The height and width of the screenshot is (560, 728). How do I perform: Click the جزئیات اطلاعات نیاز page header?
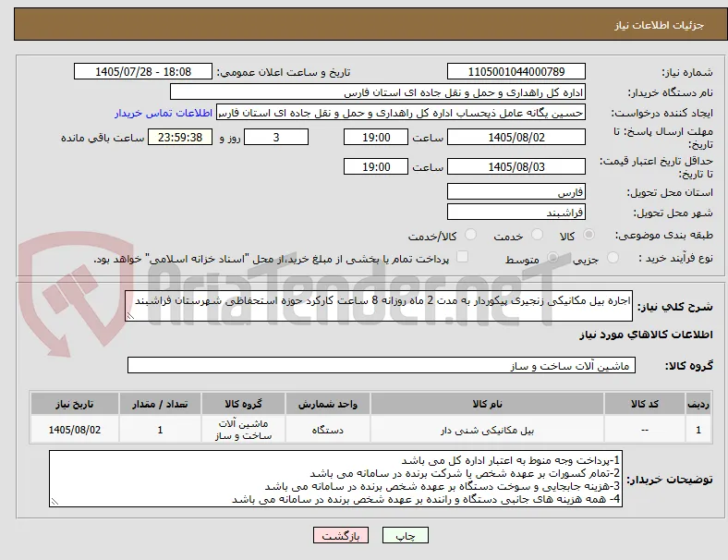659,25
